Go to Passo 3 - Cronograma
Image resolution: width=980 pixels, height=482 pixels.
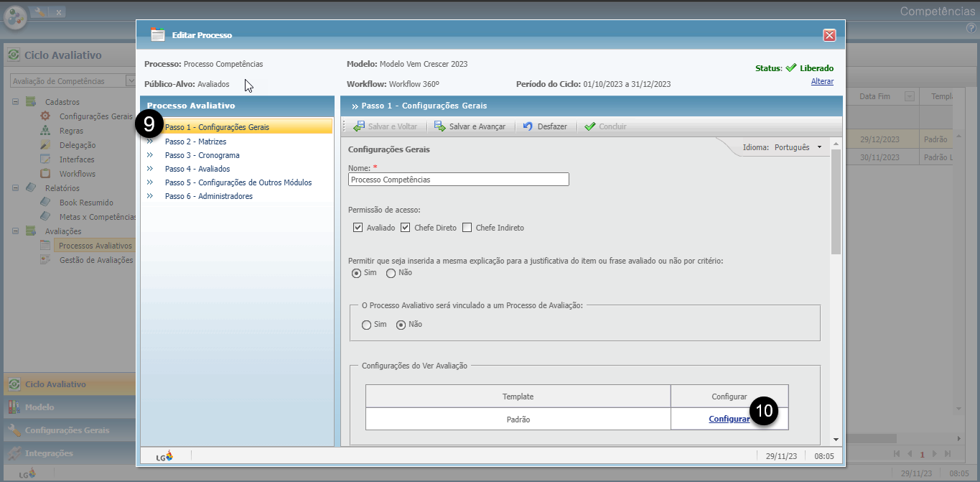[x=202, y=155]
